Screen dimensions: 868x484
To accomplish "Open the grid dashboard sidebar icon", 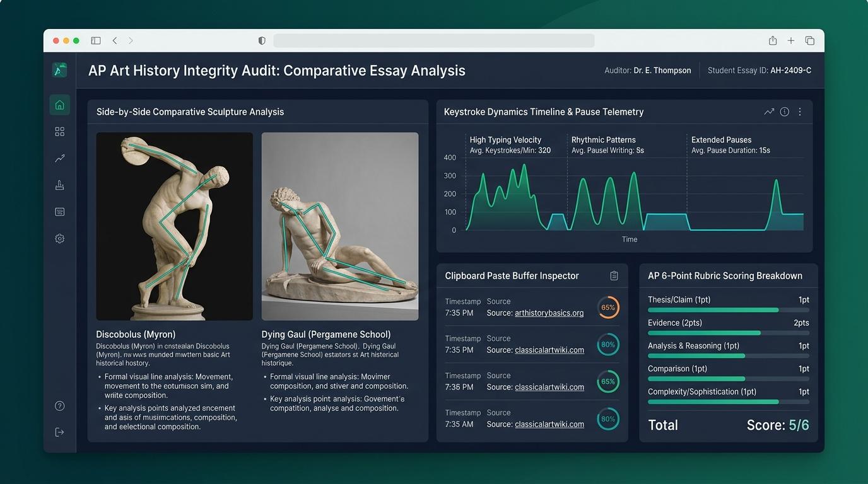I will point(60,132).
